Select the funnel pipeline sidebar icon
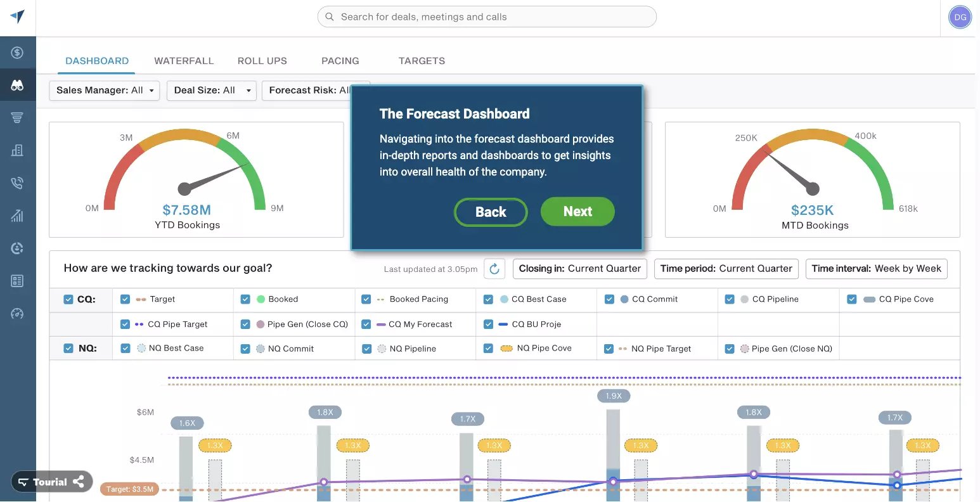 tap(17, 118)
